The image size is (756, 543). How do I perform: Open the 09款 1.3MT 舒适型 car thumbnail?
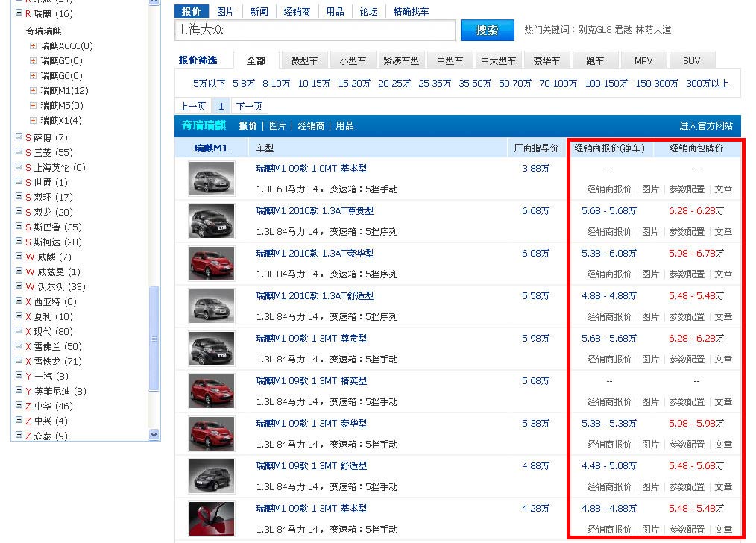click(212, 475)
